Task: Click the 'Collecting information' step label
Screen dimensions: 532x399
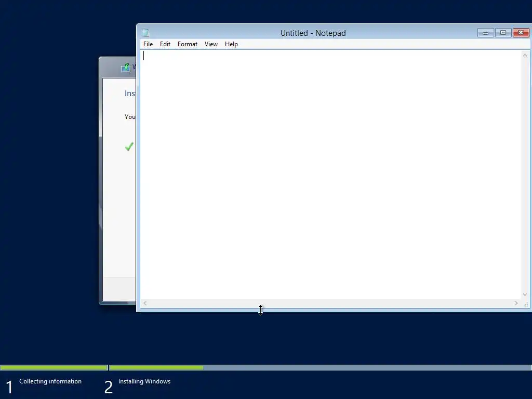Action: tap(50, 381)
